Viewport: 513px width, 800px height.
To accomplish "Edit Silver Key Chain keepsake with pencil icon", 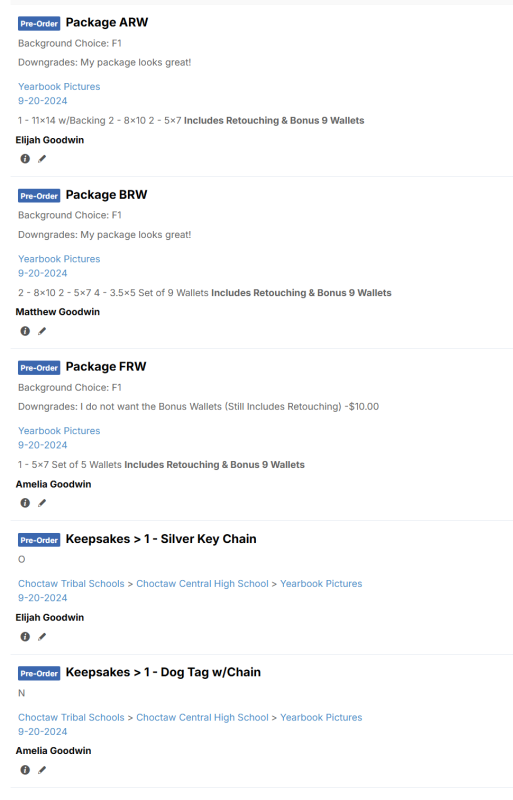I will (42, 637).
